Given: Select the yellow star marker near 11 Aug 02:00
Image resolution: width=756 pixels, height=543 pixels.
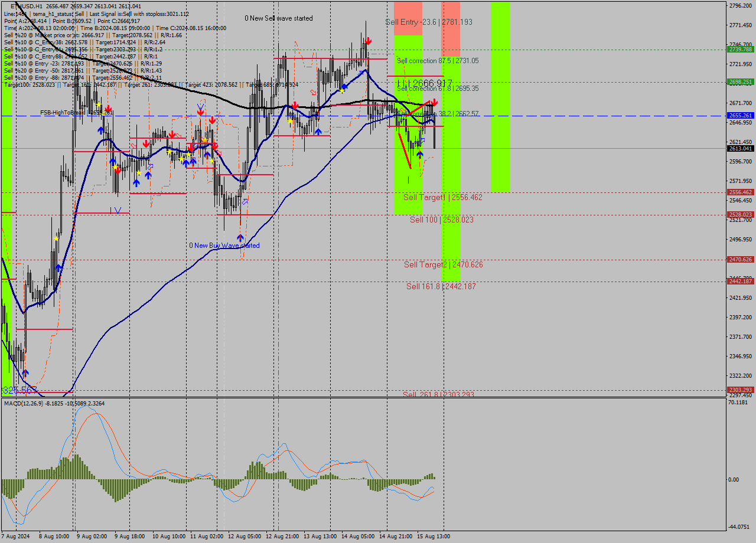Looking at the screenshot, I should 204,140.
